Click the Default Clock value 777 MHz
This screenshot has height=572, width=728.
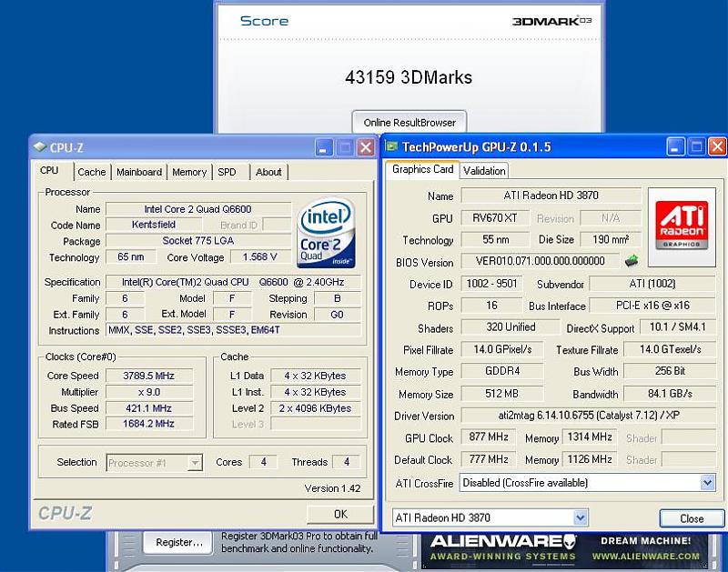pos(489,459)
